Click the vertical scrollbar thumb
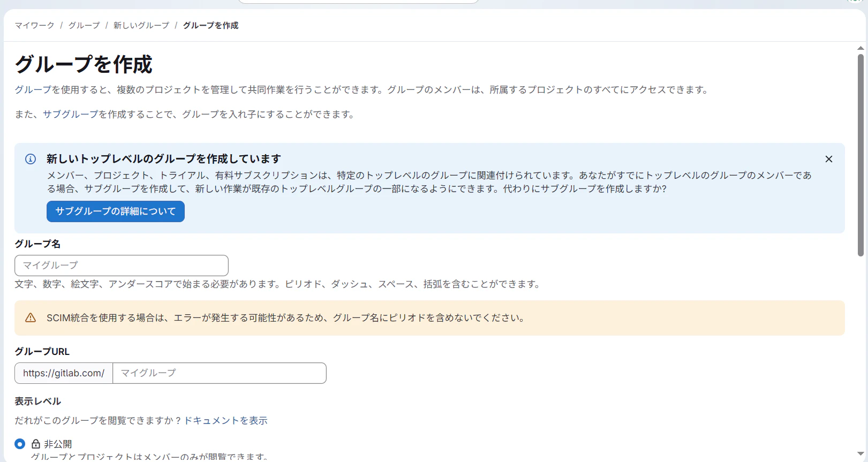The image size is (868, 462). [x=861, y=155]
